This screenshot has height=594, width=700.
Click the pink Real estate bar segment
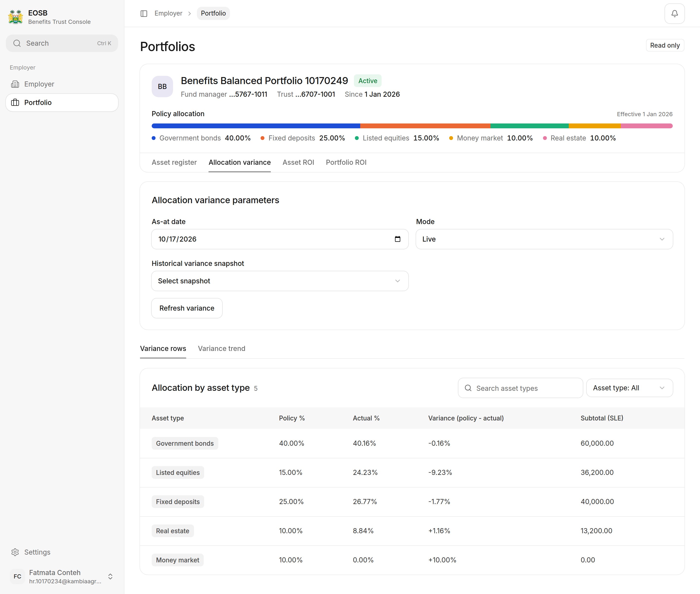647,126
